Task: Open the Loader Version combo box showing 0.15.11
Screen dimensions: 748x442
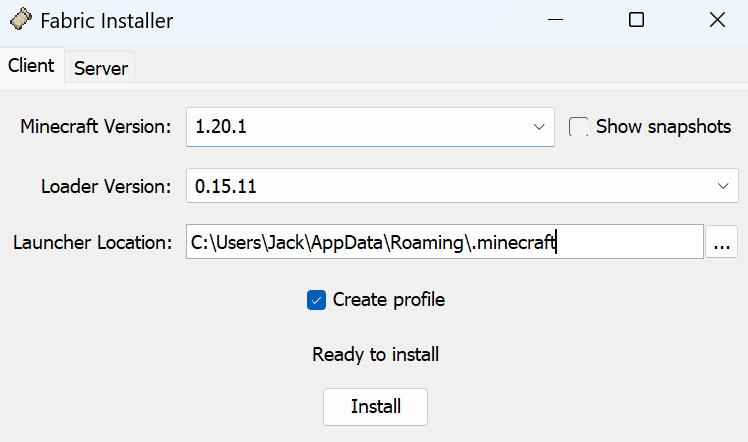Action: click(462, 186)
